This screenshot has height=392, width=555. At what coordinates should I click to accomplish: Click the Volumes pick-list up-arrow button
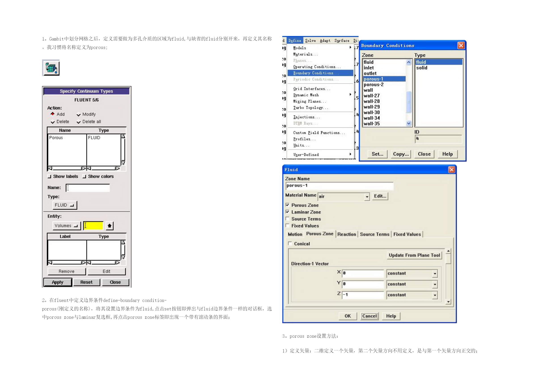click(110, 226)
